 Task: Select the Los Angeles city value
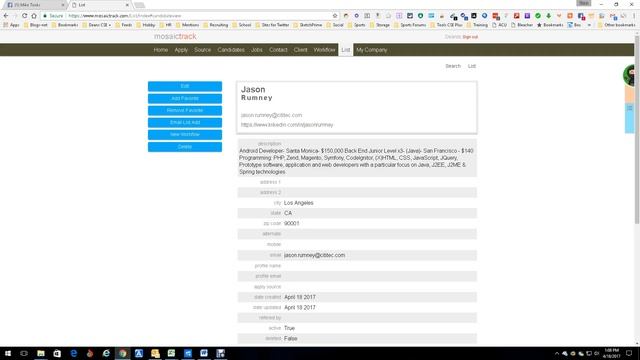(x=299, y=203)
